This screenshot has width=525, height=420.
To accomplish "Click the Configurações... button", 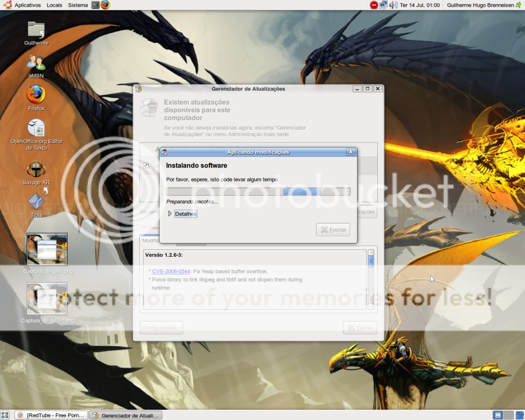I will 161,328.
